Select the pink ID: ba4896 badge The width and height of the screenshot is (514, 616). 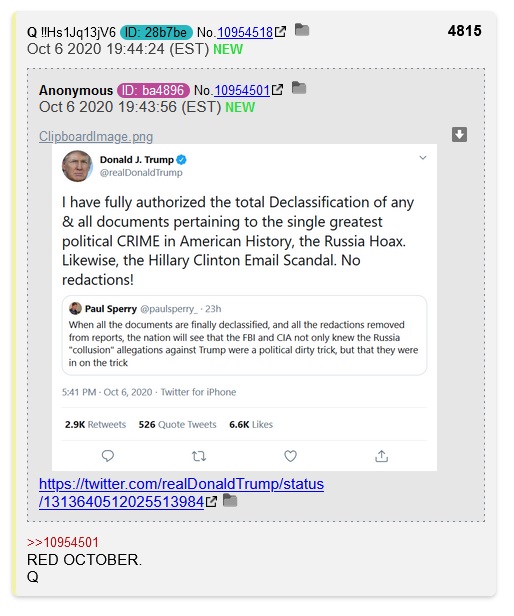coord(153,90)
